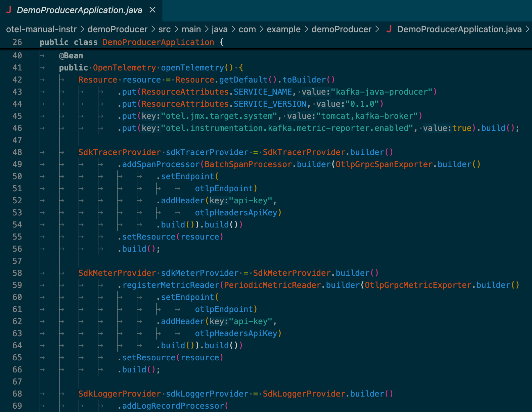The image size is (532, 412).
Task: Click the sdkLoggerProvider variable on line 68
Action: pyautogui.click(x=207, y=394)
